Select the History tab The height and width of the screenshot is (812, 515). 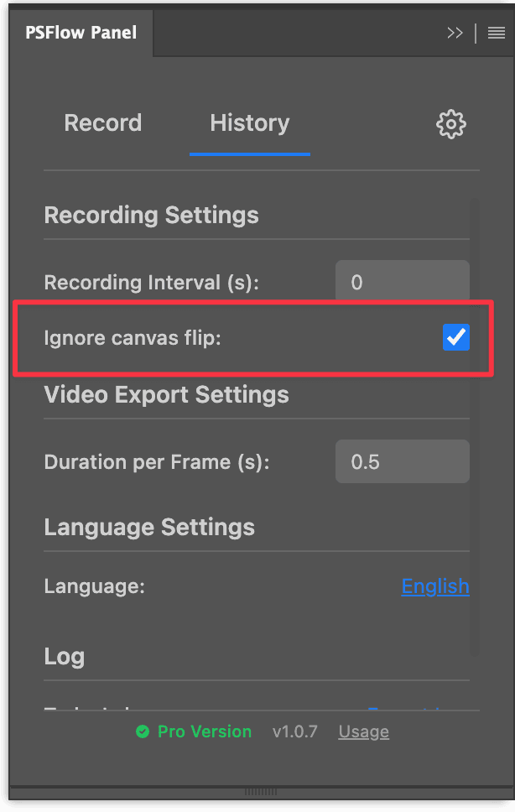click(x=249, y=122)
